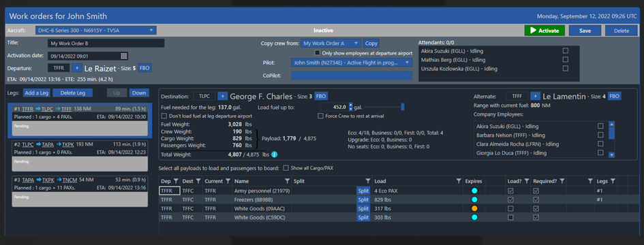644x245 pixels.
Task: Open the Aircraft dropdown
Action: point(96,31)
